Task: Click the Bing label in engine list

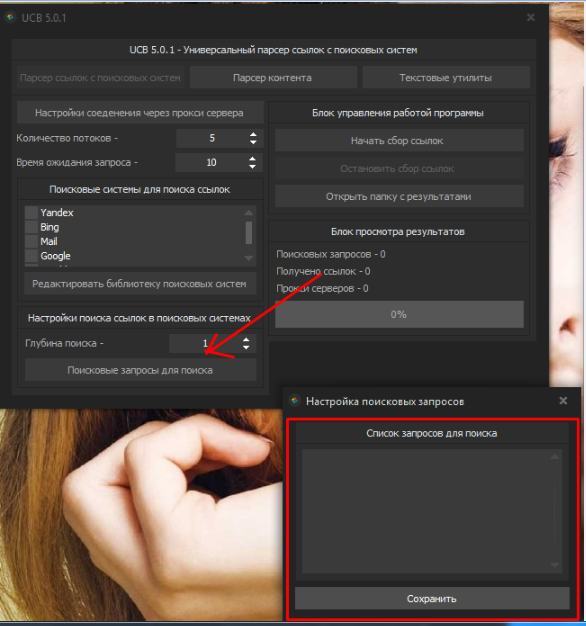Action: [x=49, y=227]
